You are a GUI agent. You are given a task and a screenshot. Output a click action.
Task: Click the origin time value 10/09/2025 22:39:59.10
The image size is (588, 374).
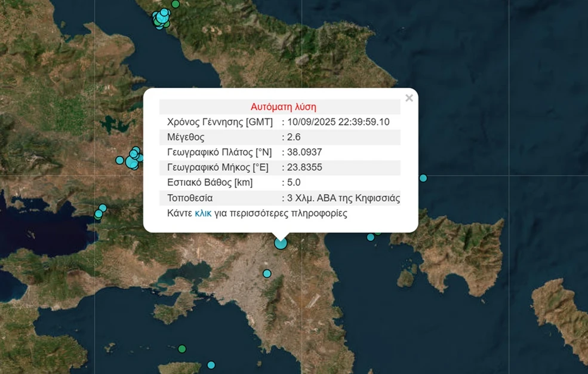click(x=338, y=122)
